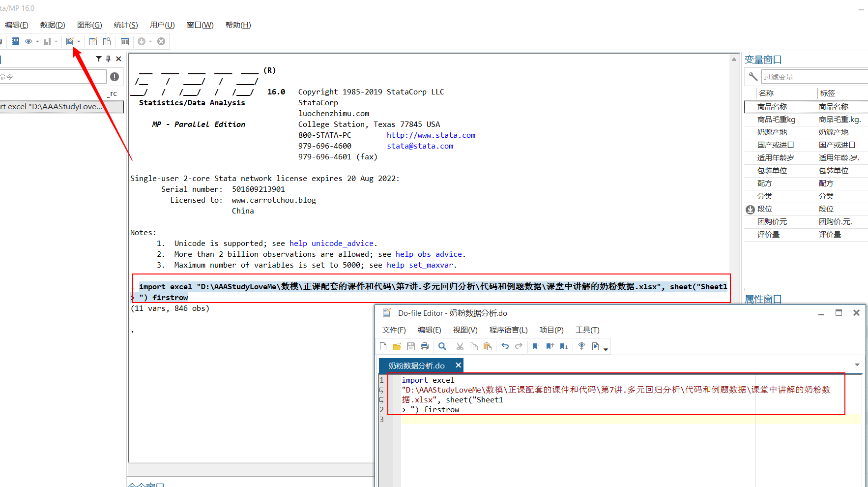The height and width of the screenshot is (487, 868).
Task: Open 视图(V) menu in Do-file Editor
Action: [x=465, y=330]
